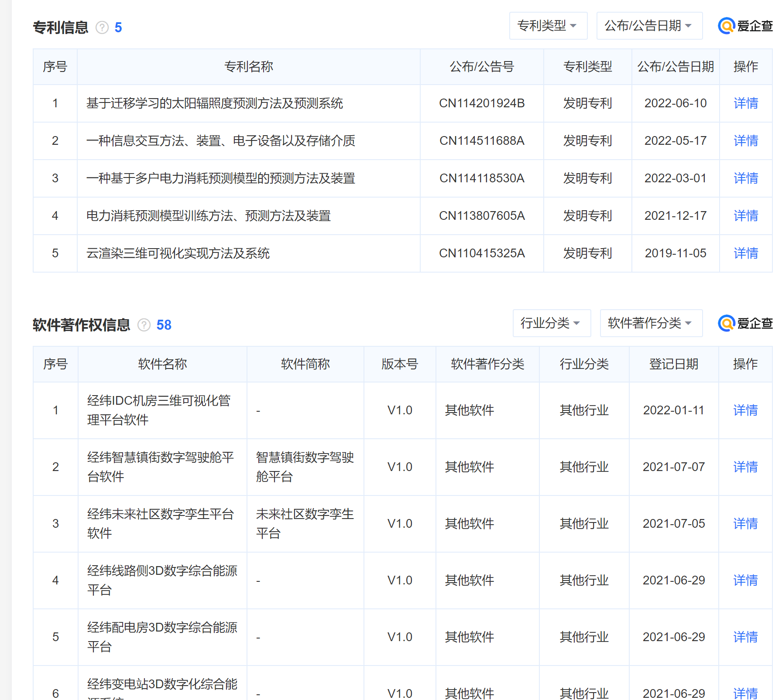
Task: Click the software copyright count 58
Action: point(164,325)
